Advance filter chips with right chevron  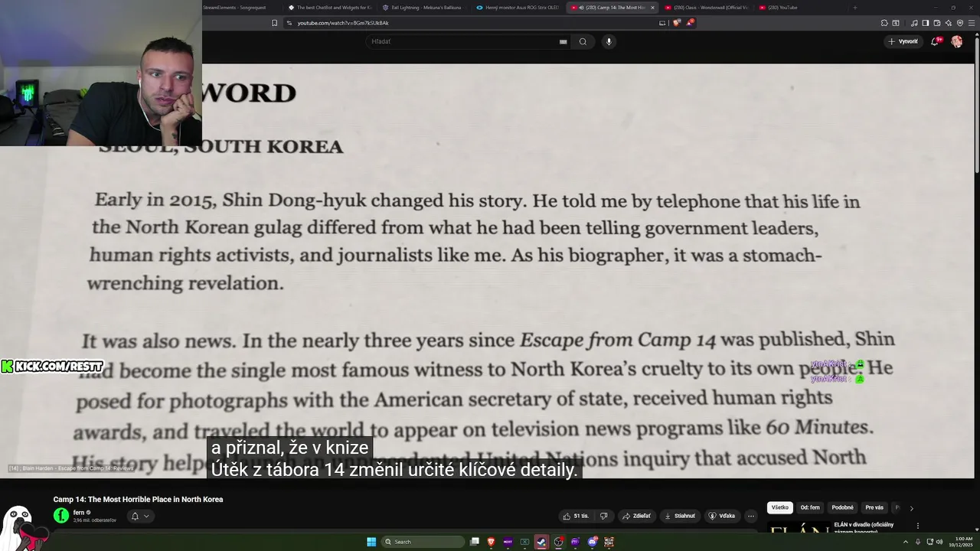coord(911,508)
